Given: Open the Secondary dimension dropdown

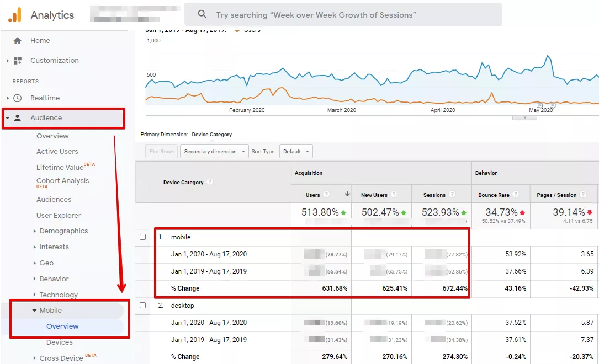Looking at the screenshot, I should pos(214,152).
